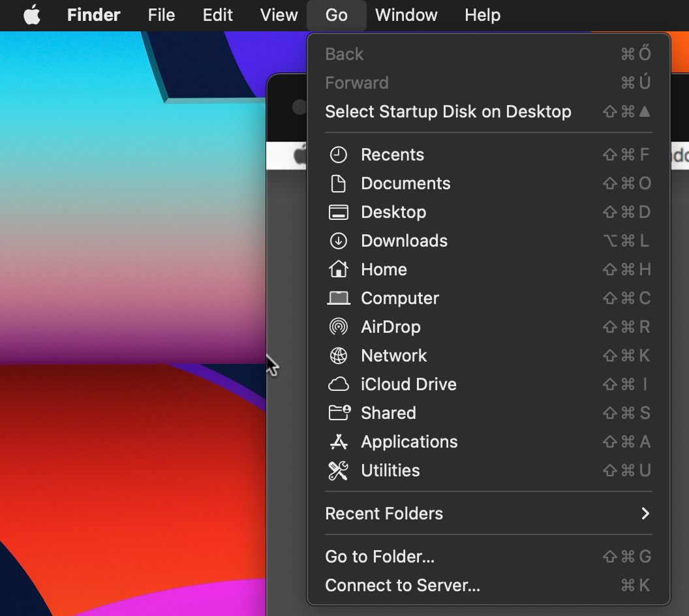Select the Shared menu entry

point(388,413)
